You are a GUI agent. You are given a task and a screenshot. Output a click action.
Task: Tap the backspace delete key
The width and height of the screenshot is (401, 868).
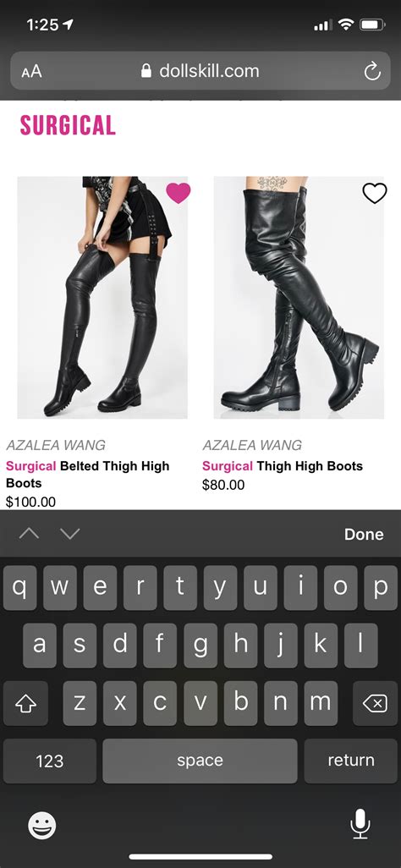(375, 704)
